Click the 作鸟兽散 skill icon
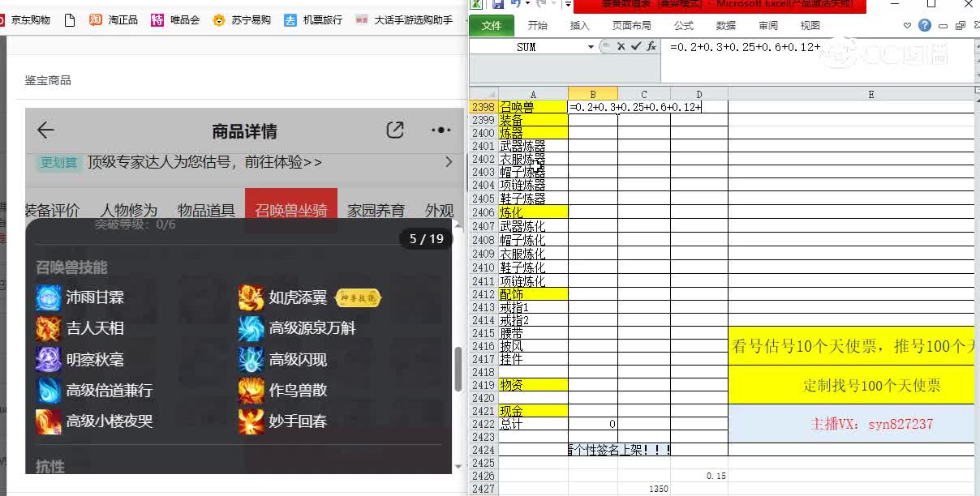980x496 pixels. (251, 390)
